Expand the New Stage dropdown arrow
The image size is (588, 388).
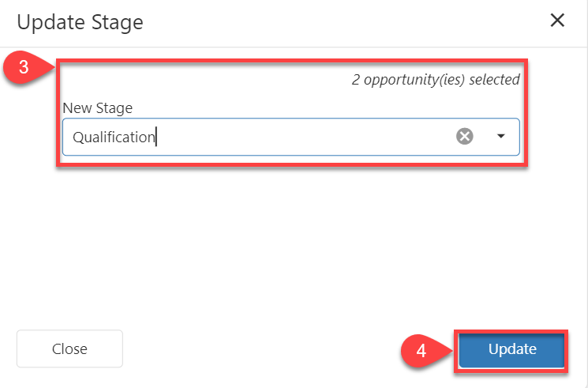(500, 137)
